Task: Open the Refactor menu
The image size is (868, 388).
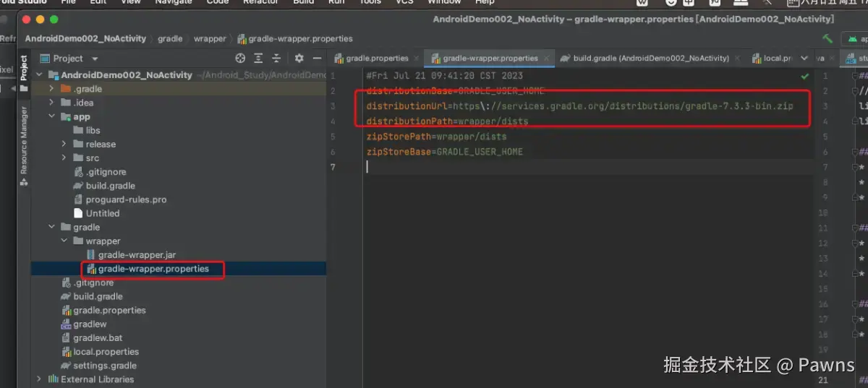Action: coord(260,2)
